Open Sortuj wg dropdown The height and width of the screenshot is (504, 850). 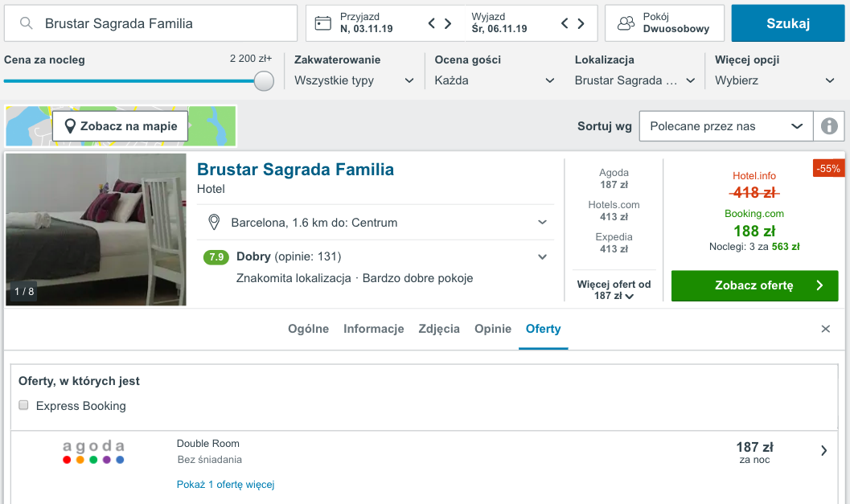725,126
